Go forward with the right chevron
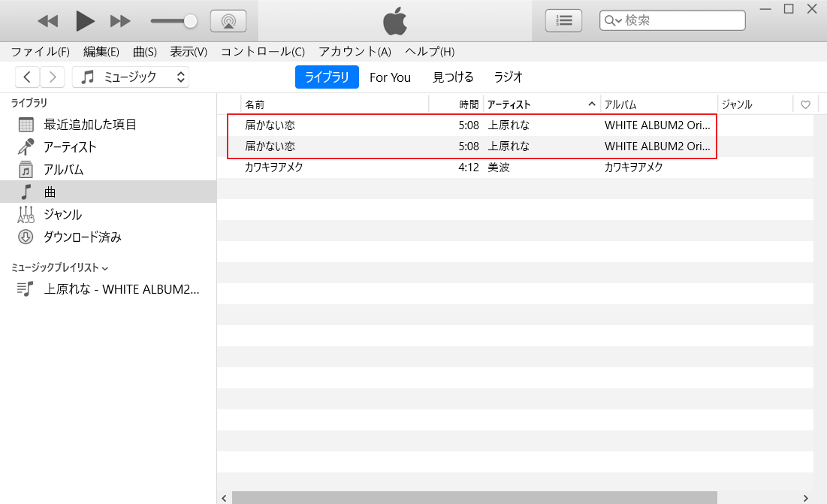Viewport: 827px width, 504px height. pyautogui.click(x=53, y=77)
